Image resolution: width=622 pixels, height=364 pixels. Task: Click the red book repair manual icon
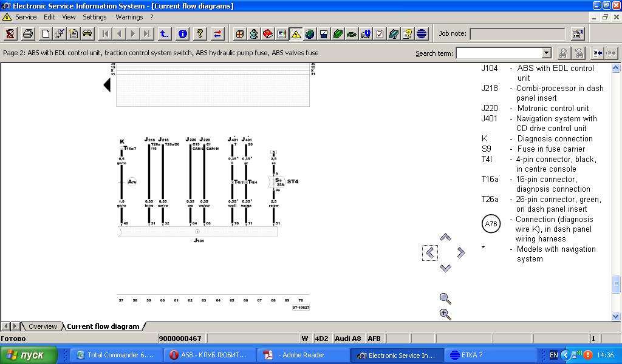point(267,33)
